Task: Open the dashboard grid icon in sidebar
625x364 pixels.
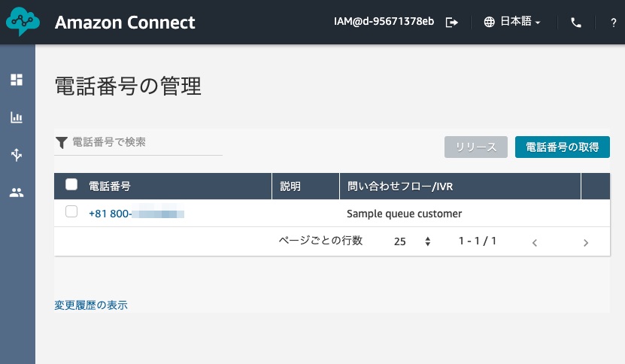Action: pyautogui.click(x=17, y=80)
